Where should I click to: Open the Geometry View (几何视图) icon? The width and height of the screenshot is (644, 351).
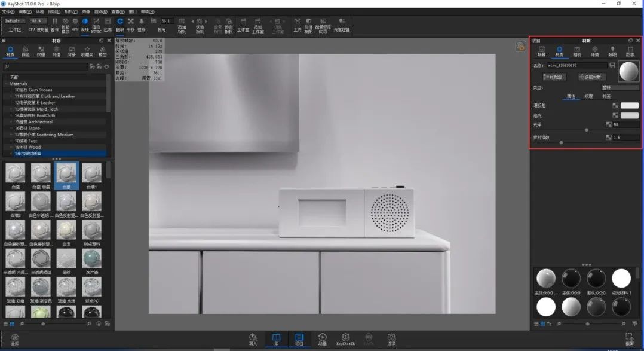[x=308, y=26]
